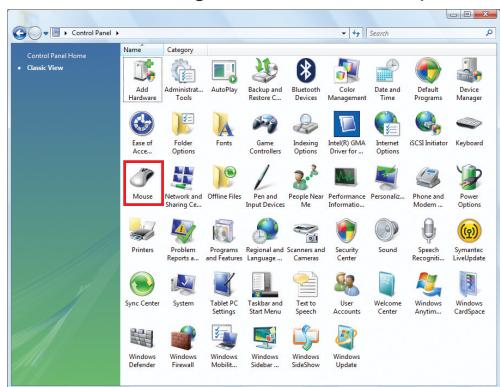
Task: Click the Search input box
Action: point(430,33)
